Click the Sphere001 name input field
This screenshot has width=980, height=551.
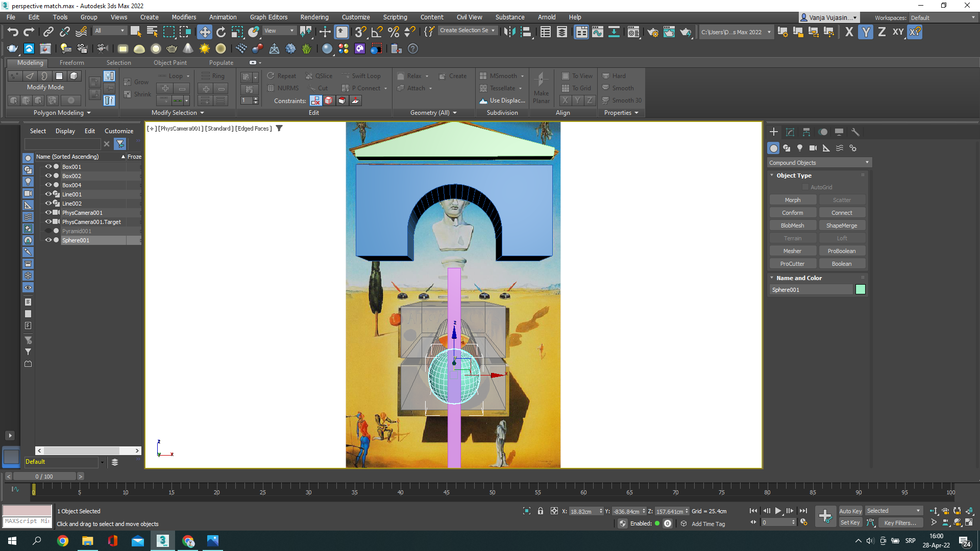811,290
